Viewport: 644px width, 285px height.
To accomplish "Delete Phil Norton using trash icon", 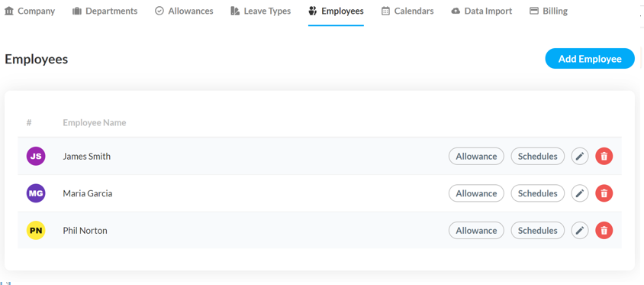I will pos(604,230).
